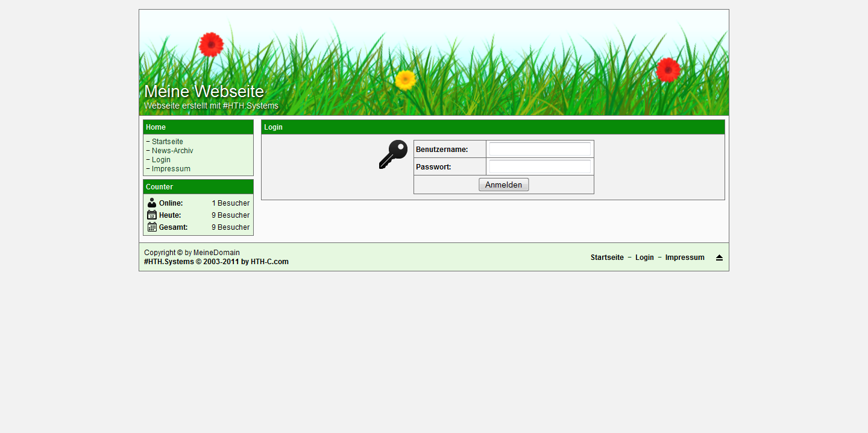Click the Heute calendar icon in Counter
The image size is (868, 433).
pyautogui.click(x=152, y=215)
